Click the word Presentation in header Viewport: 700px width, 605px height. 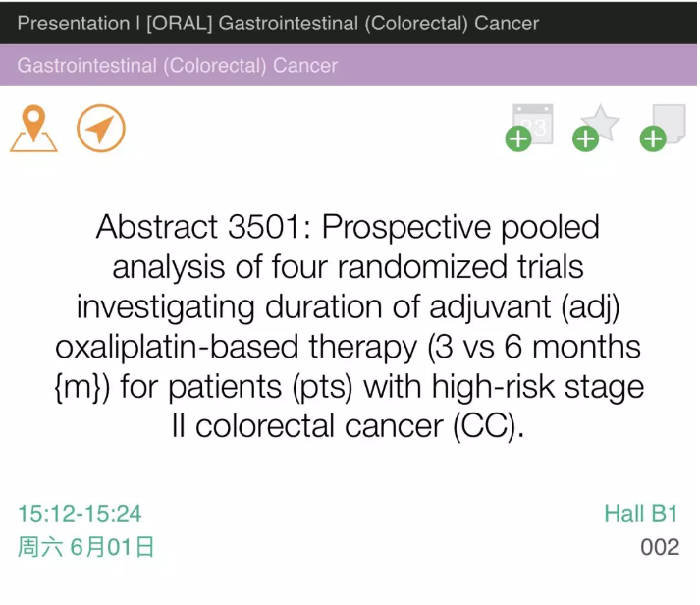74,24
